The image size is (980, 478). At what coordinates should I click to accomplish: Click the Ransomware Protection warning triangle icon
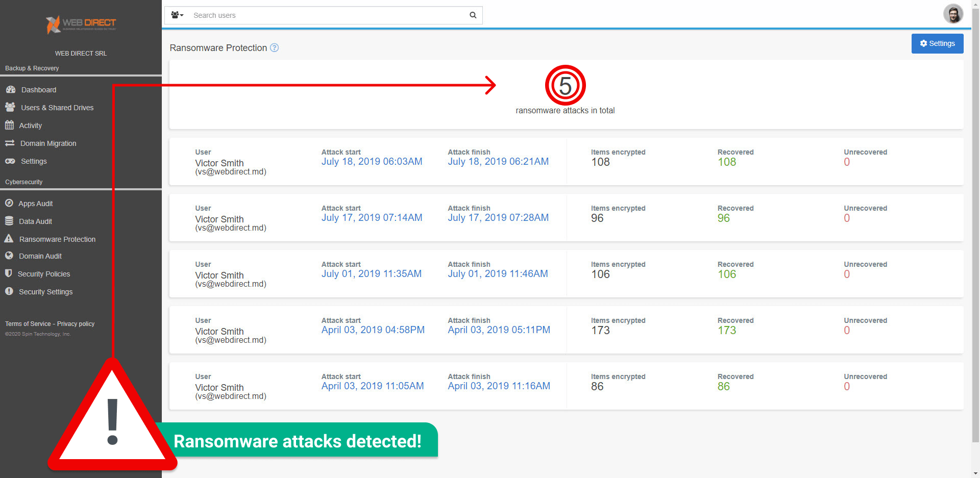coord(9,239)
